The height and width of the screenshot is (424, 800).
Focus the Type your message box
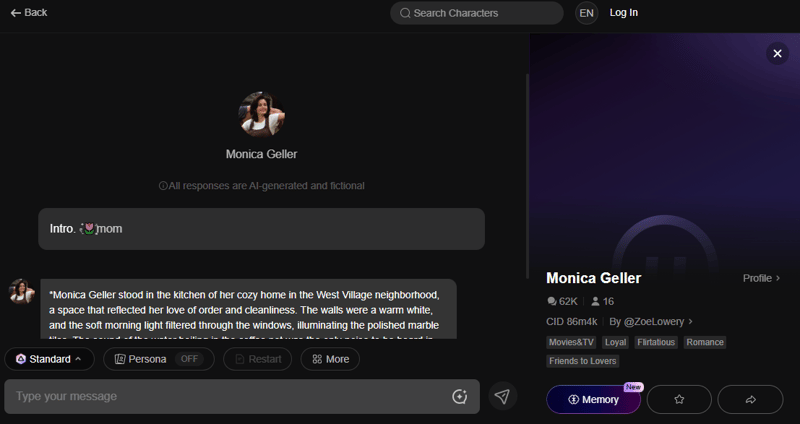point(242,396)
